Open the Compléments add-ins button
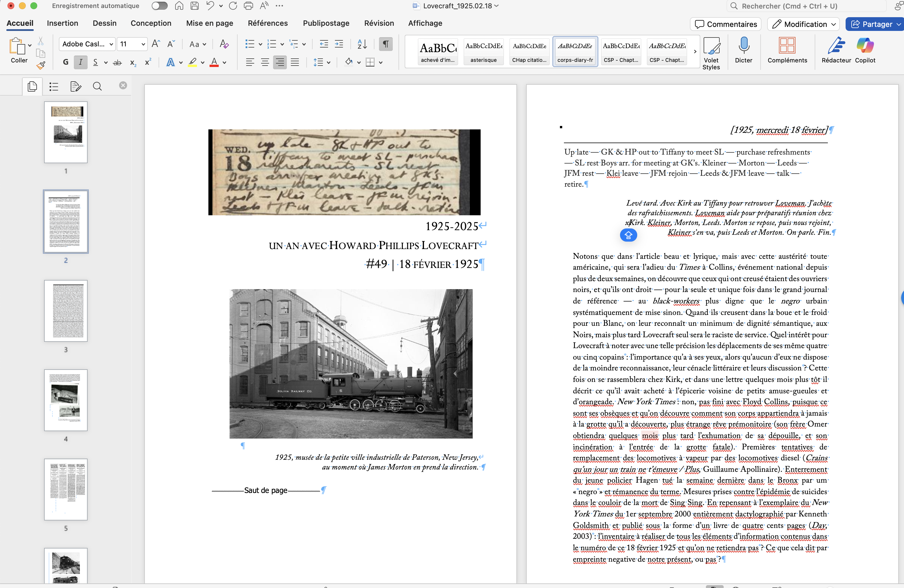Viewport: 904px width, 588px height. pyautogui.click(x=787, y=50)
